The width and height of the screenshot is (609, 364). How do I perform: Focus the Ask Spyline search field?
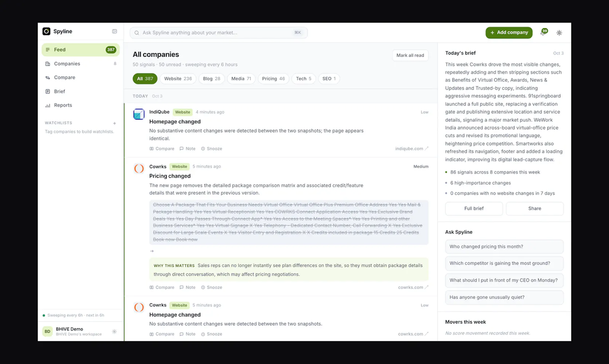coord(218,33)
